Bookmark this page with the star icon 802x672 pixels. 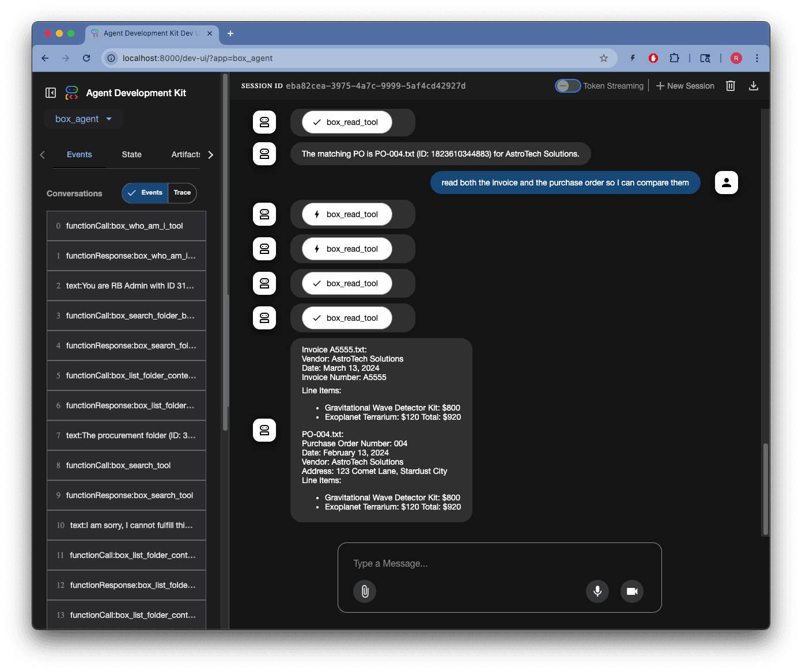click(x=603, y=58)
